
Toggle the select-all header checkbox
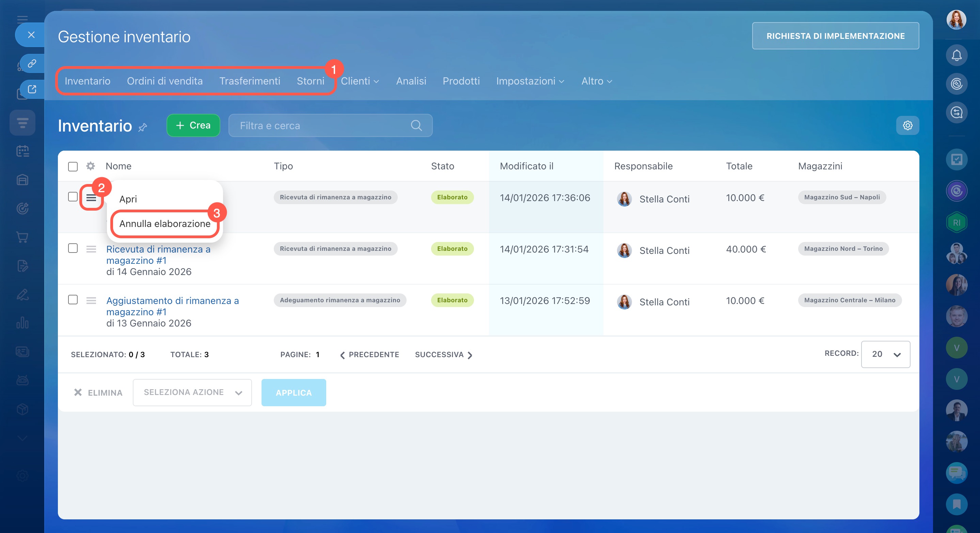tap(73, 166)
